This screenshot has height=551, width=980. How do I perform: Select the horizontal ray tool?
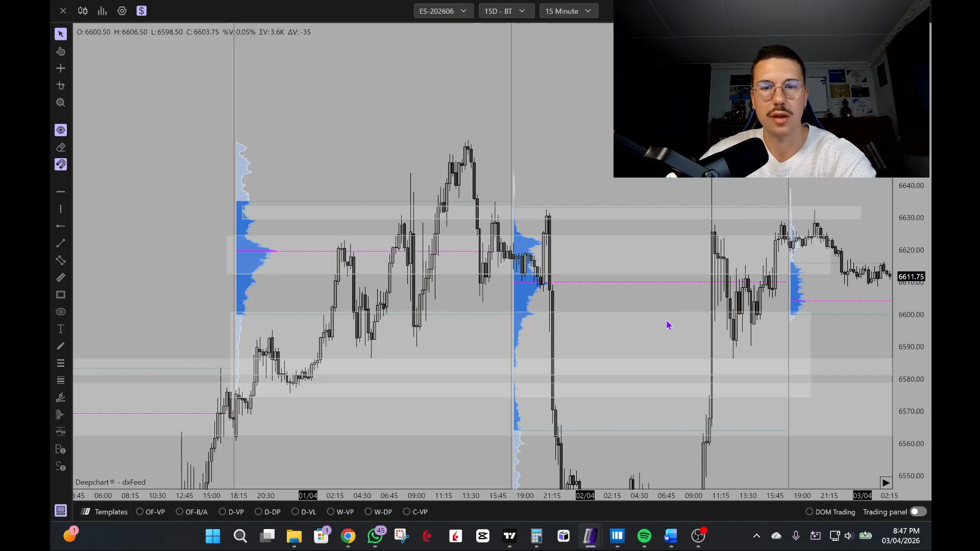coord(61,226)
